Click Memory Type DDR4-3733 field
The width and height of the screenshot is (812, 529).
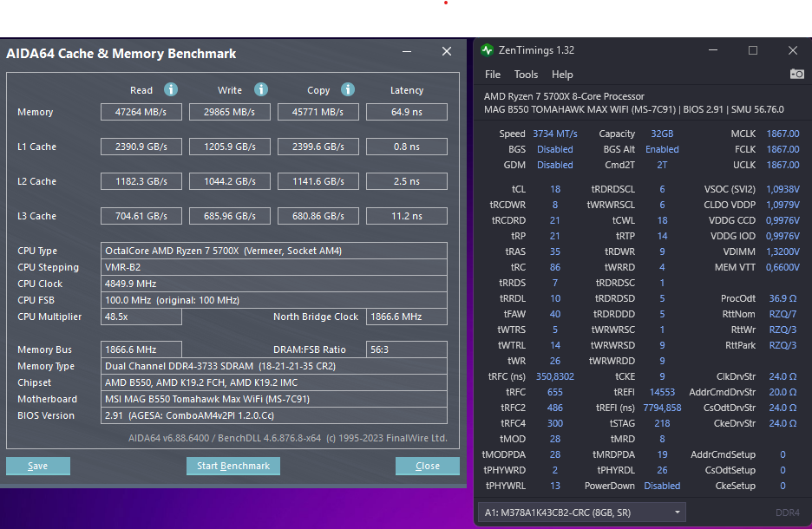coord(274,366)
